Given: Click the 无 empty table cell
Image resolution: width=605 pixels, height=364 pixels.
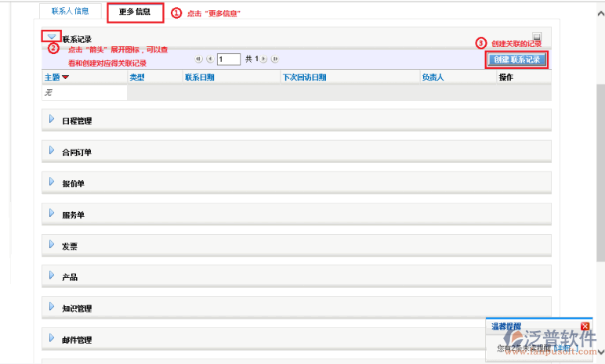Looking at the screenshot, I should coord(85,92).
